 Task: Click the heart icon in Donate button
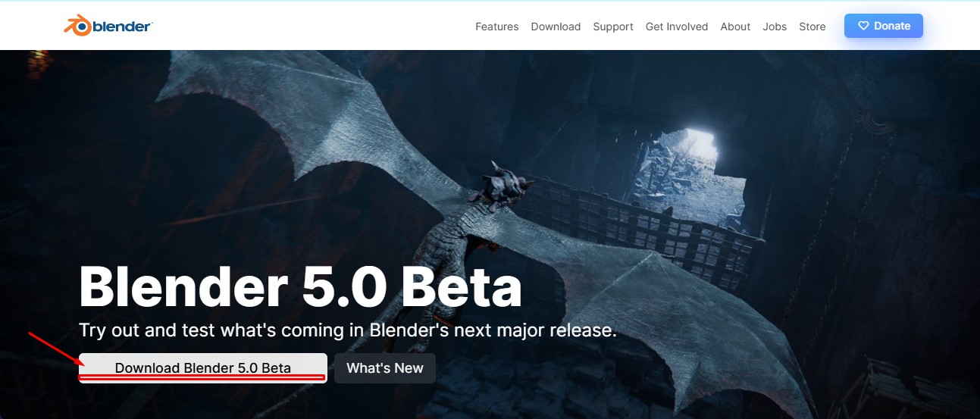[863, 26]
